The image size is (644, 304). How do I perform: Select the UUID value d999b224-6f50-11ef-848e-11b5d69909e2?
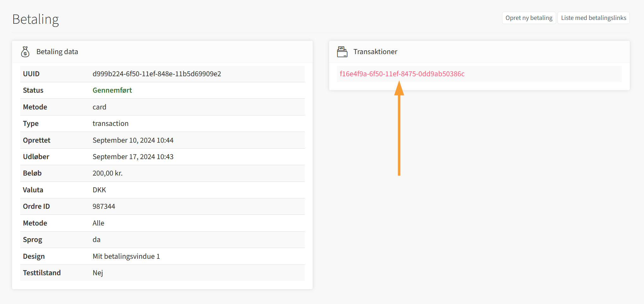[157, 74]
